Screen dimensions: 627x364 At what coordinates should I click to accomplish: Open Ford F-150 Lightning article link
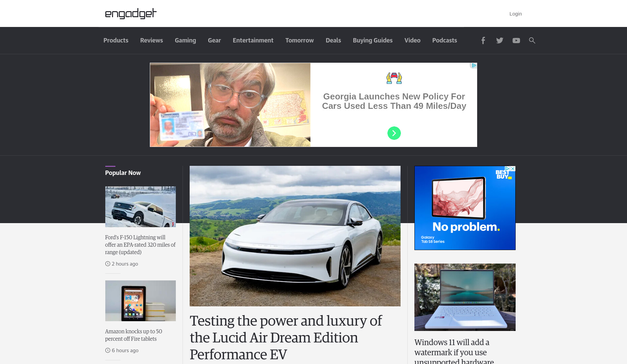pos(140,245)
